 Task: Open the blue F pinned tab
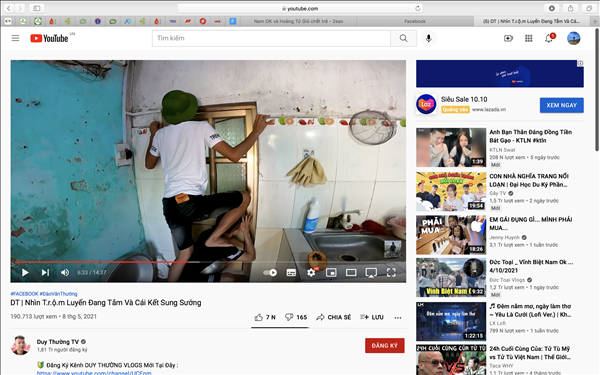233,21
